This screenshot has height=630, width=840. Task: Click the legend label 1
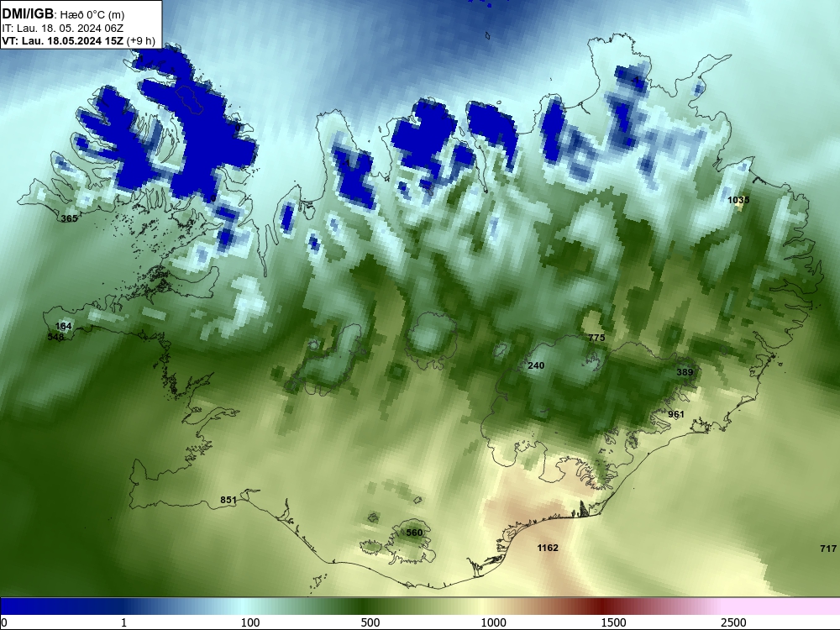[x=124, y=622]
